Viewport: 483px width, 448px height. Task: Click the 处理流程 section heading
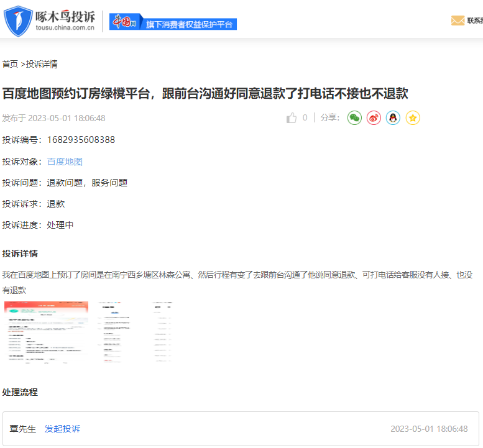[20, 392]
